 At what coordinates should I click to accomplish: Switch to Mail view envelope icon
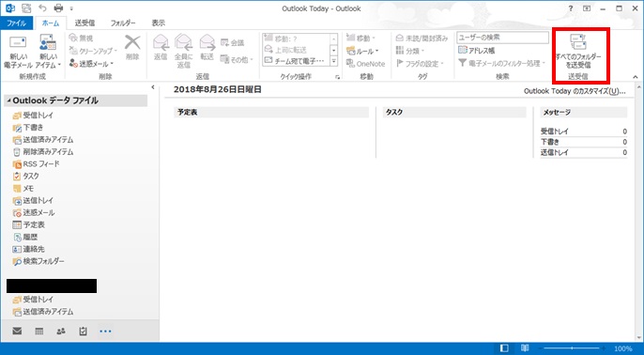coord(17,331)
